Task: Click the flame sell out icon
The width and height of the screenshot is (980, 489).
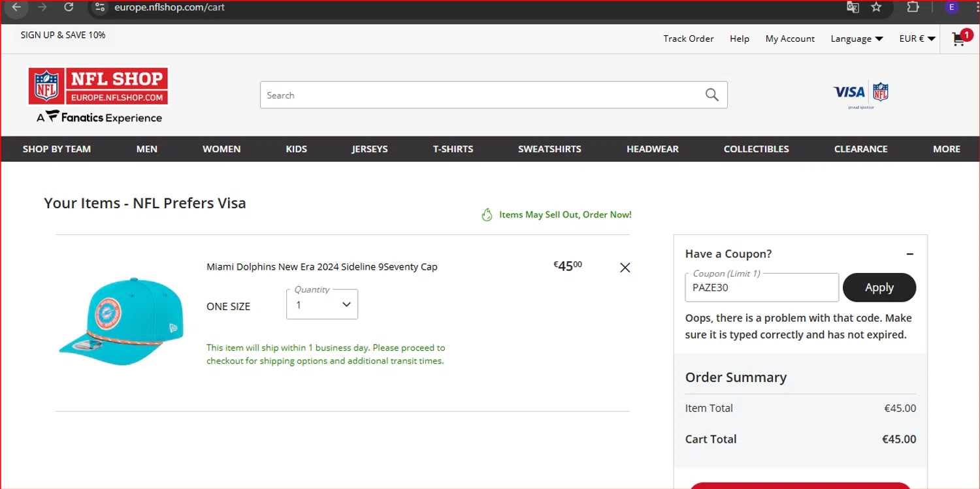Action: pyautogui.click(x=487, y=215)
